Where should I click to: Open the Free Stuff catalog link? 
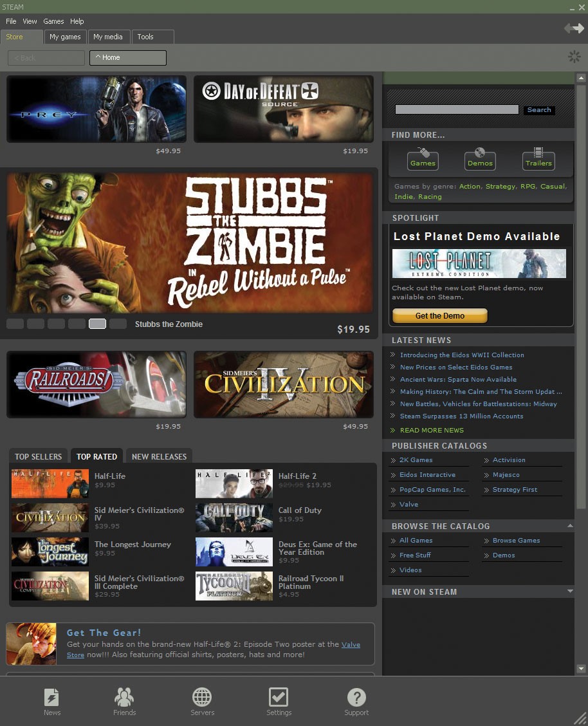click(x=415, y=555)
